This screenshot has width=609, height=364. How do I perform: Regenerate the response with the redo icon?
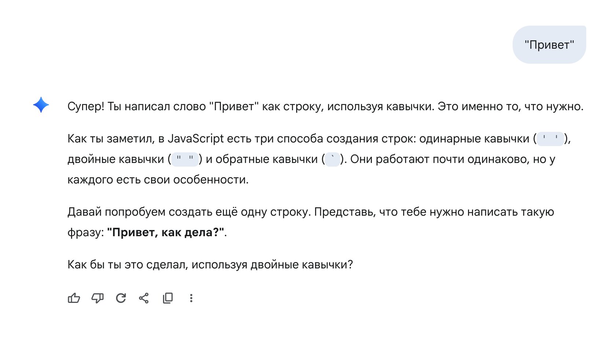[x=121, y=298]
